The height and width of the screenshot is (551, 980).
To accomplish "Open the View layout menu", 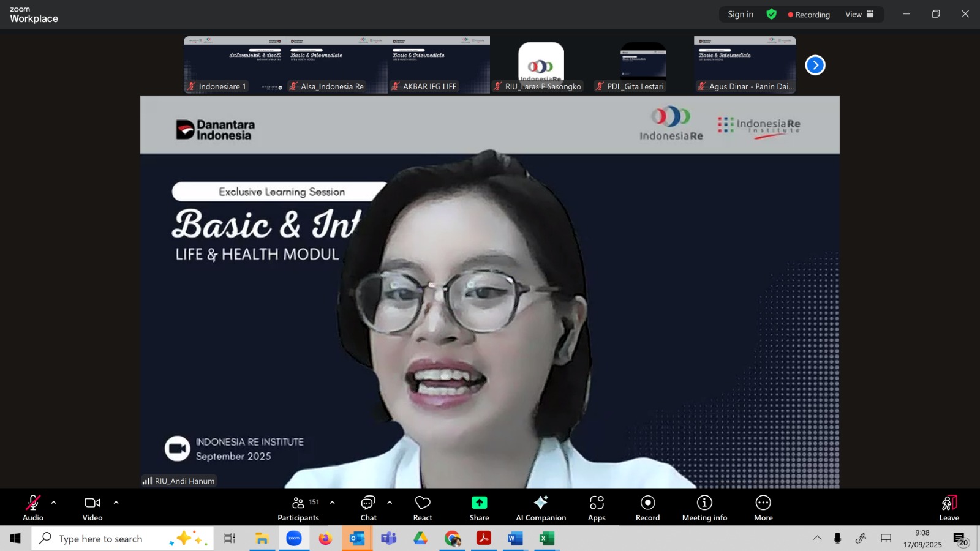I will 859,14.
